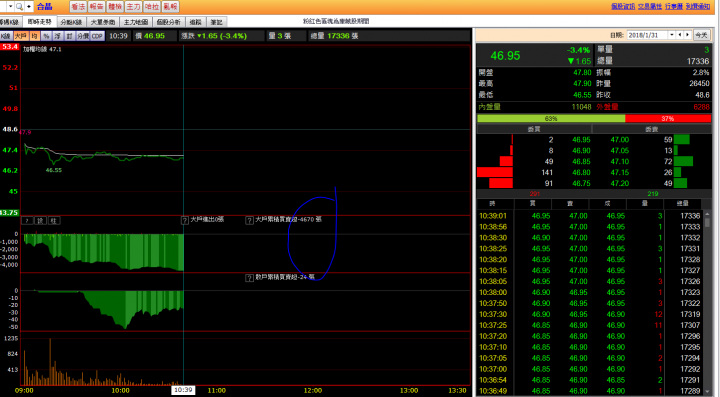The image size is (720, 397).
Task: Switch to the 主力地圖 tab
Action: coord(136,22)
